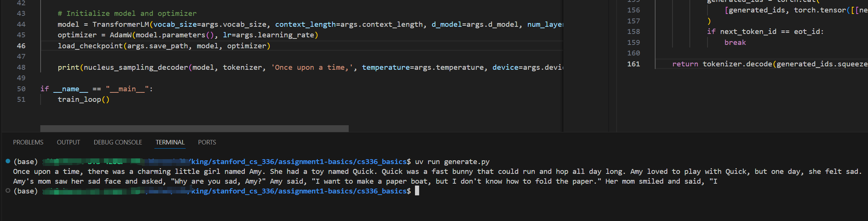This screenshot has width=868, height=221.
Task: Click line number 48 in the left editor gutter
Action: click(21, 67)
